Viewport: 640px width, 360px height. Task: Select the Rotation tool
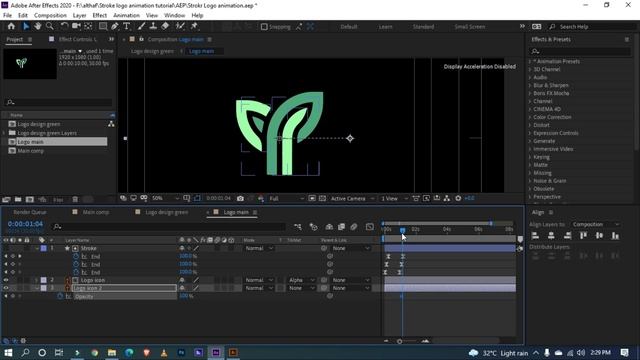(64, 26)
